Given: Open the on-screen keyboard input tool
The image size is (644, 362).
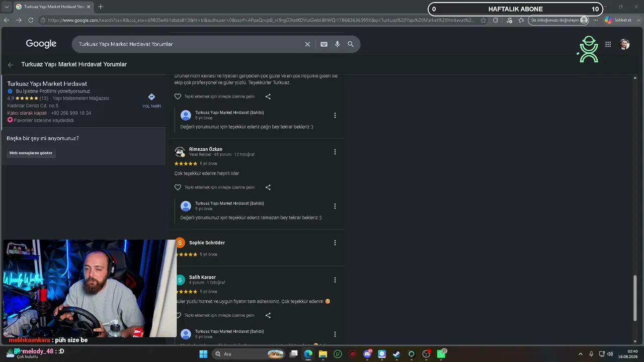Looking at the screenshot, I should coord(324,44).
